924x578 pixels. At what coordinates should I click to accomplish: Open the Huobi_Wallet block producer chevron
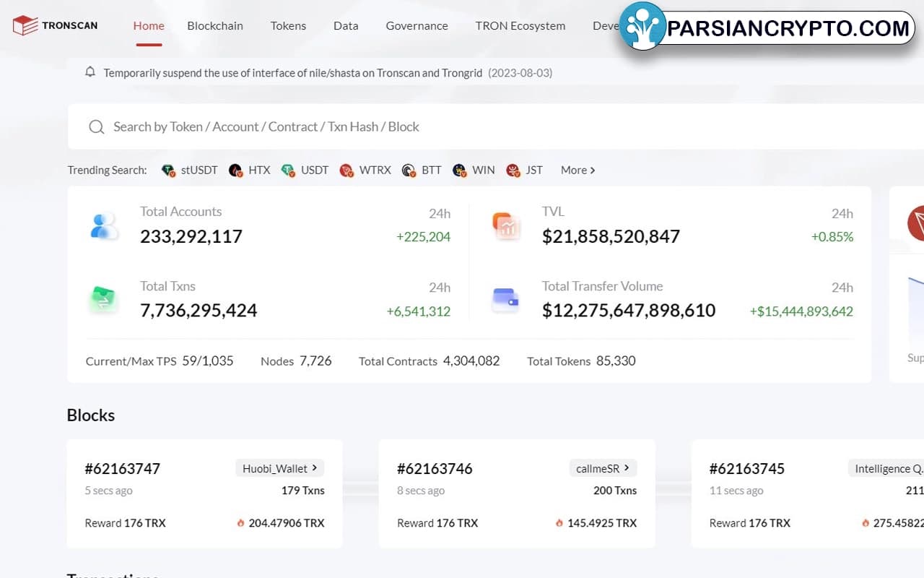coord(314,468)
